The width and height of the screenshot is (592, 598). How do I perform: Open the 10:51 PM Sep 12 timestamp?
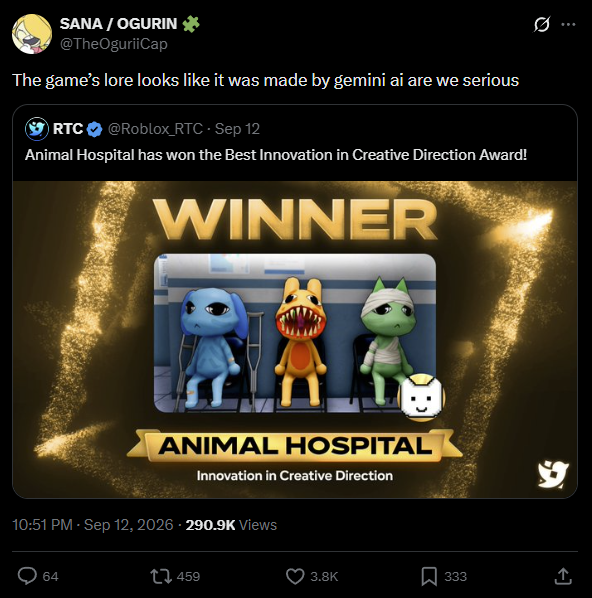pyautogui.click(x=93, y=525)
